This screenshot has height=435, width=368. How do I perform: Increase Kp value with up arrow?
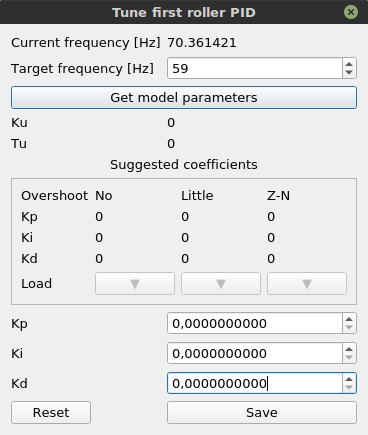[x=349, y=319]
